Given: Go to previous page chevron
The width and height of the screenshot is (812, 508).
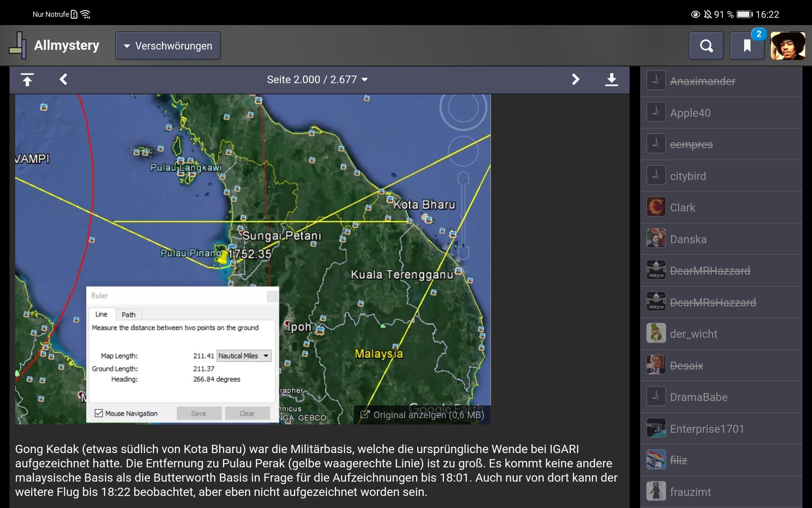Looking at the screenshot, I should point(63,80).
